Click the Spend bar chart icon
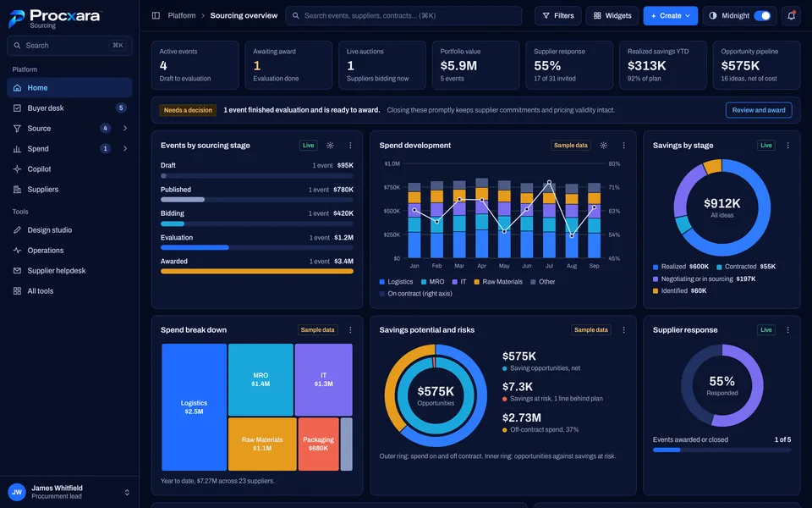Image resolution: width=812 pixels, height=508 pixels. 17,149
